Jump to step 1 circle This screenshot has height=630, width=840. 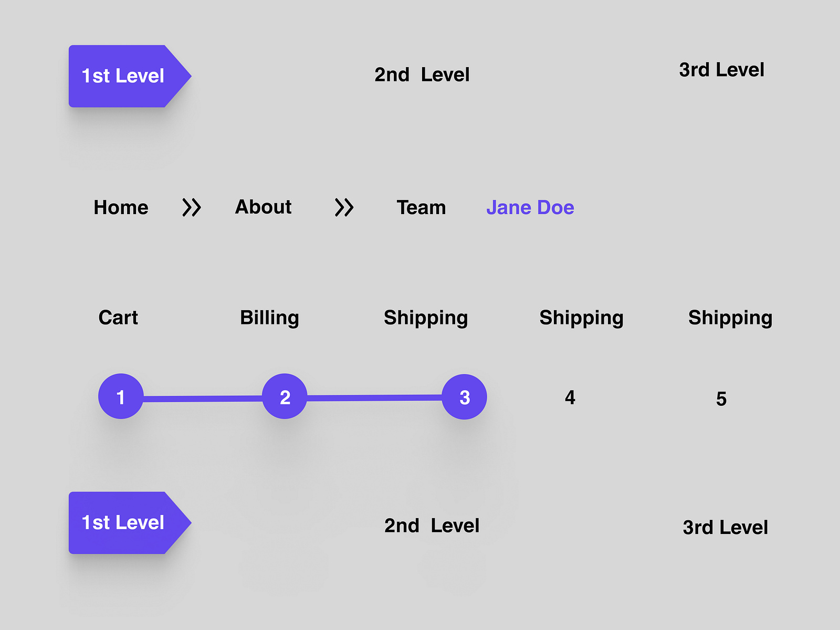(x=121, y=396)
